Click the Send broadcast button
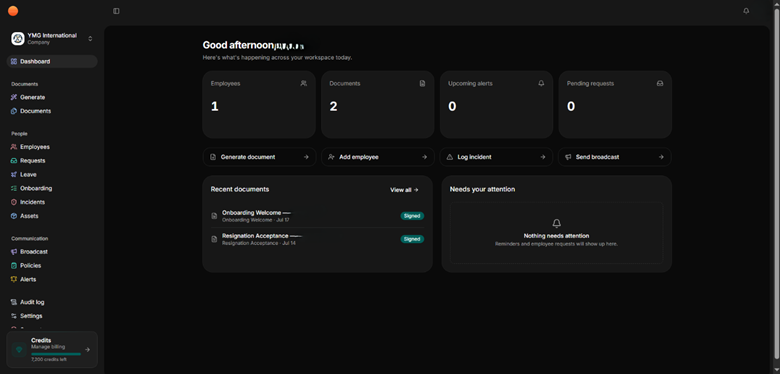Image resolution: width=780 pixels, height=374 pixels. click(615, 157)
